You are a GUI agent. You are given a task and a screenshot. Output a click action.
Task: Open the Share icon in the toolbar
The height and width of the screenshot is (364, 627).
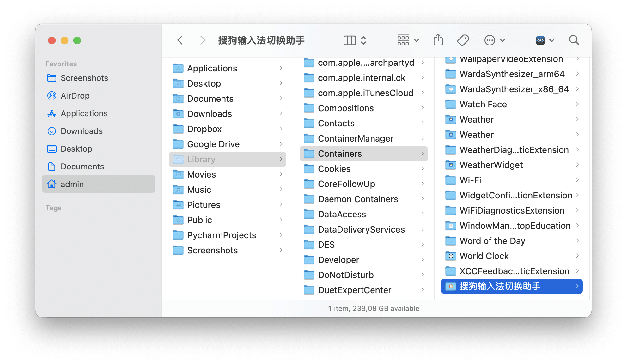tap(438, 40)
